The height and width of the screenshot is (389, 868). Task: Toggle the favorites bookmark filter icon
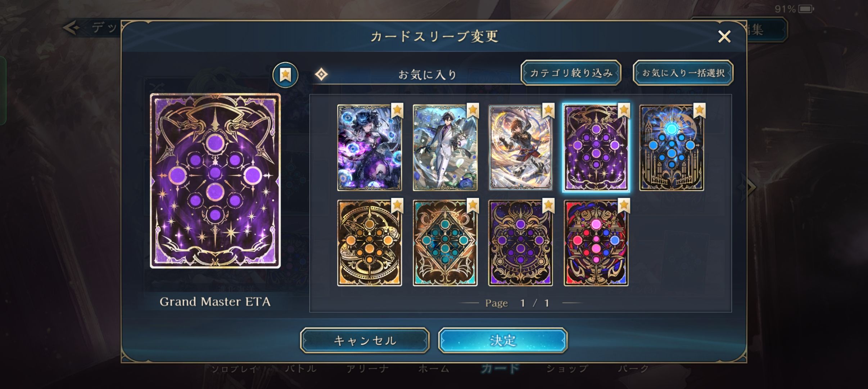coord(285,75)
